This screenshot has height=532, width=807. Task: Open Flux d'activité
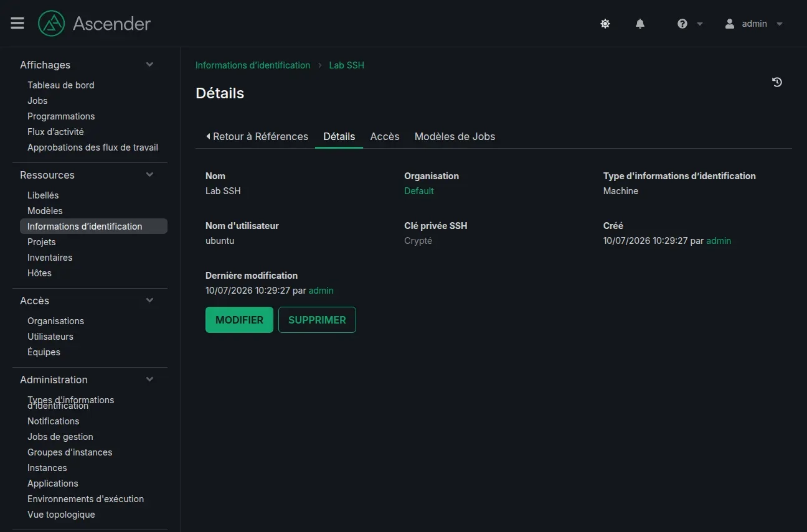point(55,132)
